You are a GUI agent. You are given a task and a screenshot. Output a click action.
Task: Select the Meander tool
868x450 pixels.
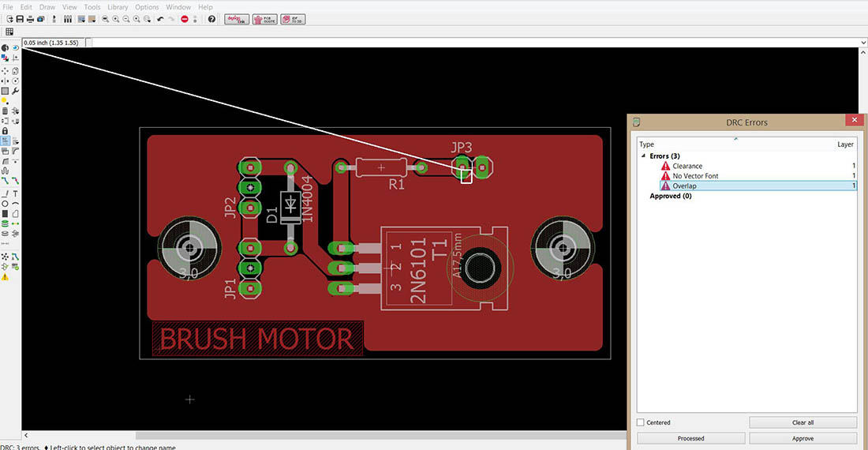pyautogui.click(x=5, y=171)
